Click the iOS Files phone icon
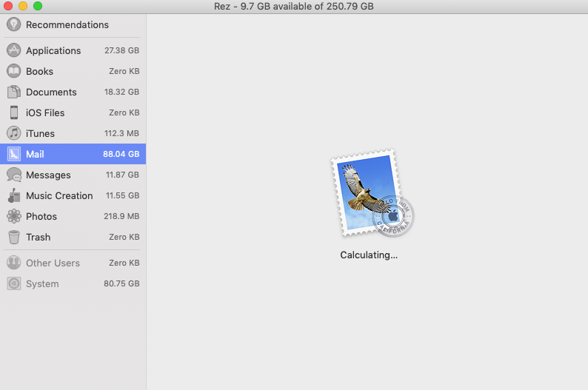This screenshot has width=588, height=390. coord(14,112)
